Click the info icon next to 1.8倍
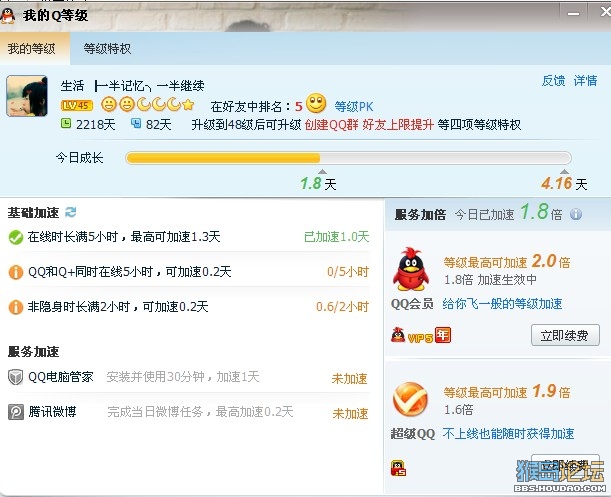 pyautogui.click(x=576, y=214)
